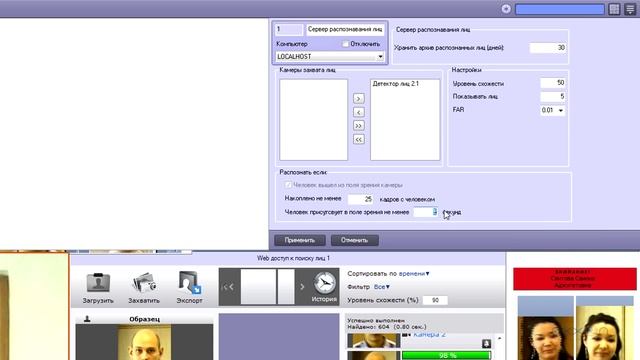Open the История clock icon

[x=324, y=283]
